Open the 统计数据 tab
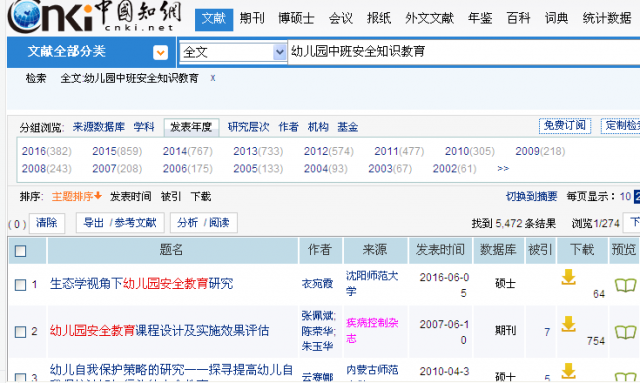Viewport: 640px width, 383px height. coord(607,18)
